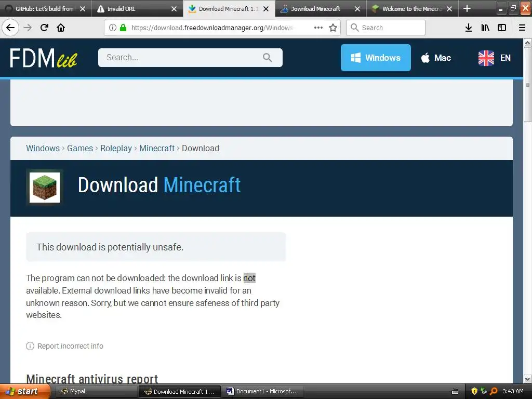
Task: Click the Minecraft breadcrumb link
Action: [157, 148]
